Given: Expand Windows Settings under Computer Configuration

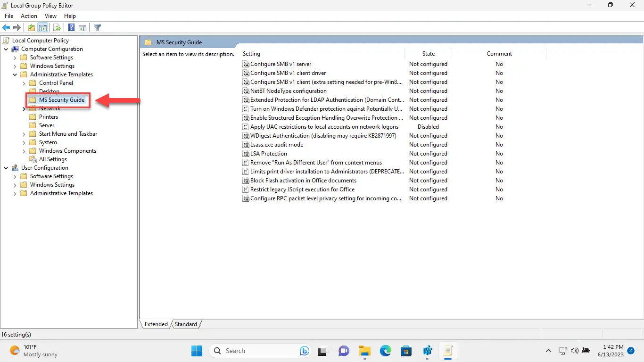Looking at the screenshot, I should pyautogui.click(x=15, y=66).
